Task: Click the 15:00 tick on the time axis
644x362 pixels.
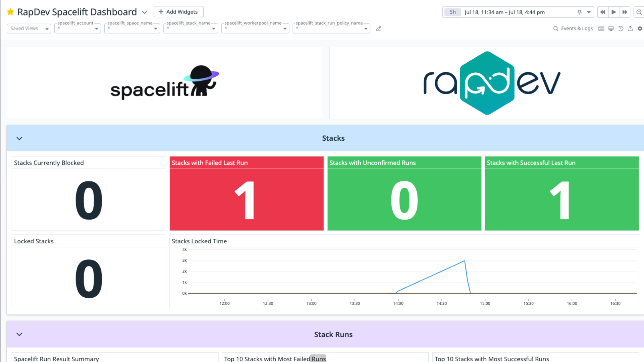Action: tap(485, 303)
